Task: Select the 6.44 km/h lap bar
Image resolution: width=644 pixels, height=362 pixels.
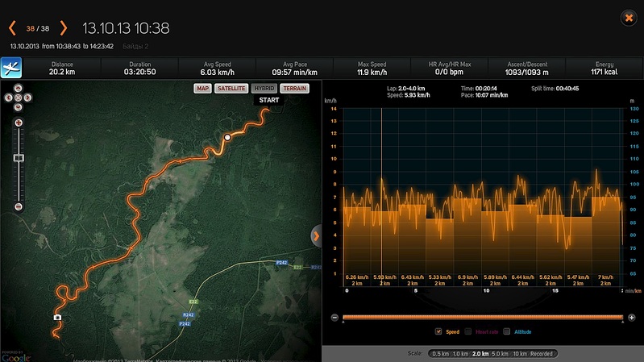Action: 522,245
